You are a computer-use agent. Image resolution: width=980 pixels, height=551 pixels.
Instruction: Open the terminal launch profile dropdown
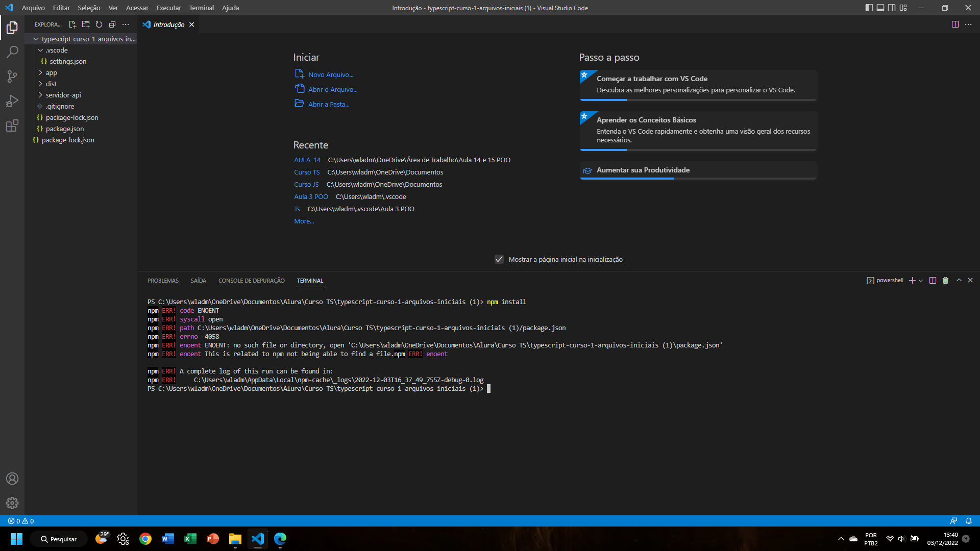pyautogui.click(x=921, y=281)
